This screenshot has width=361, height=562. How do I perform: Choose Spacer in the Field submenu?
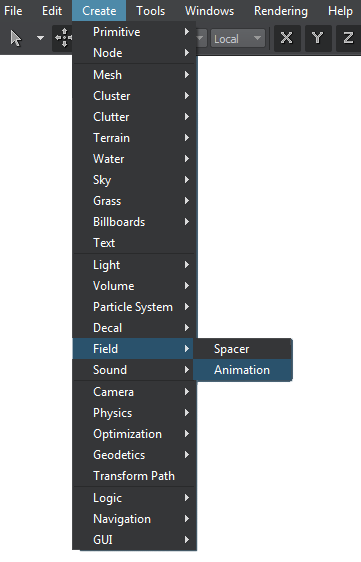243,349
